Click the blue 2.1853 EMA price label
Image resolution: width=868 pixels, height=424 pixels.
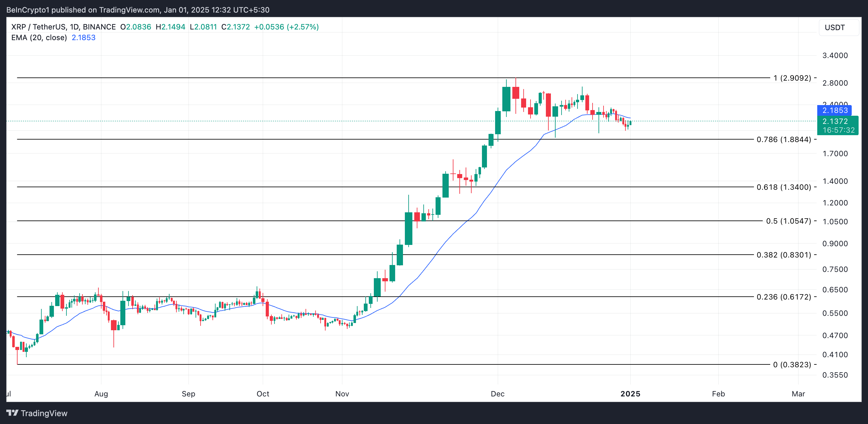click(x=834, y=110)
